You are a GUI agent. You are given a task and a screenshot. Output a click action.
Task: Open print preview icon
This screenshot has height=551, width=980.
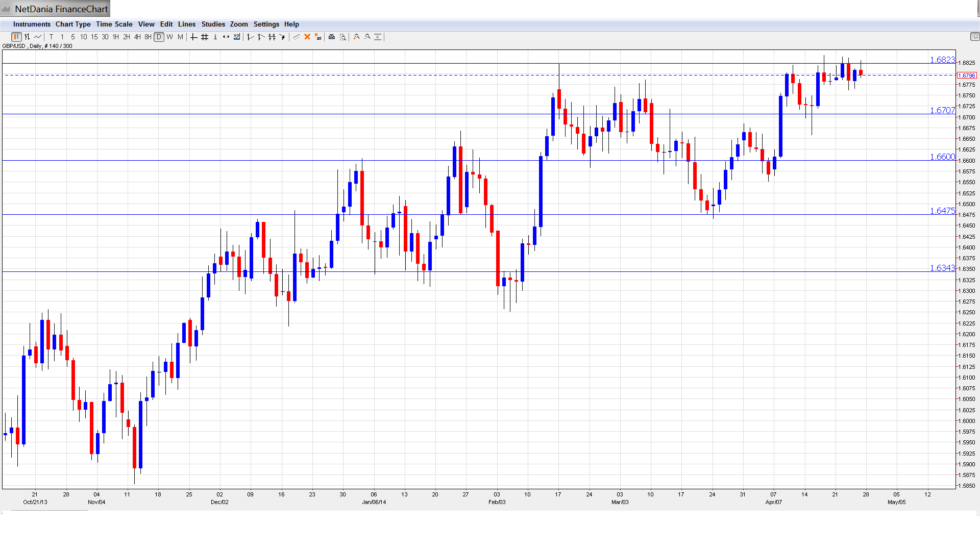click(343, 37)
